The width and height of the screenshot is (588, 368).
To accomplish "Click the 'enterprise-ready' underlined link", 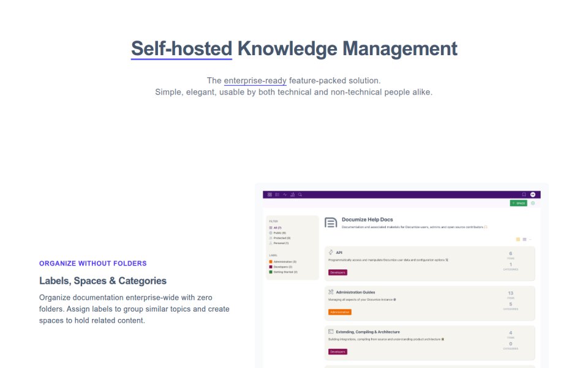I will (x=255, y=81).
